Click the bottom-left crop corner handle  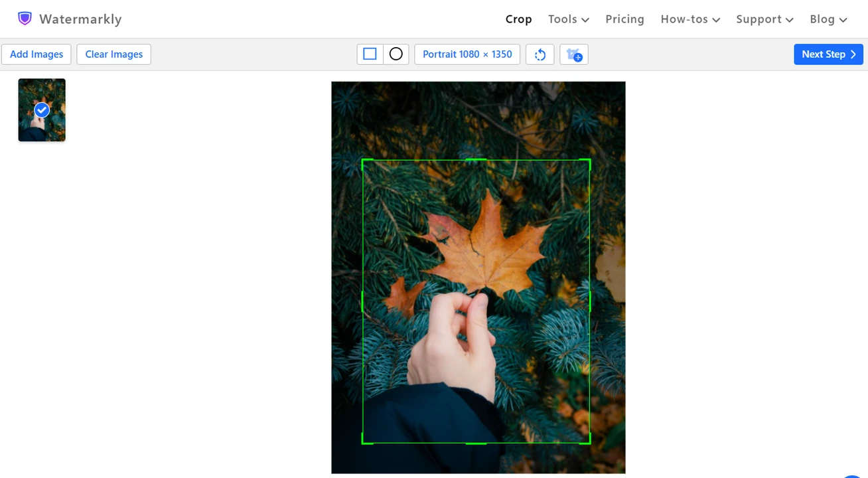tap(363, 442)
